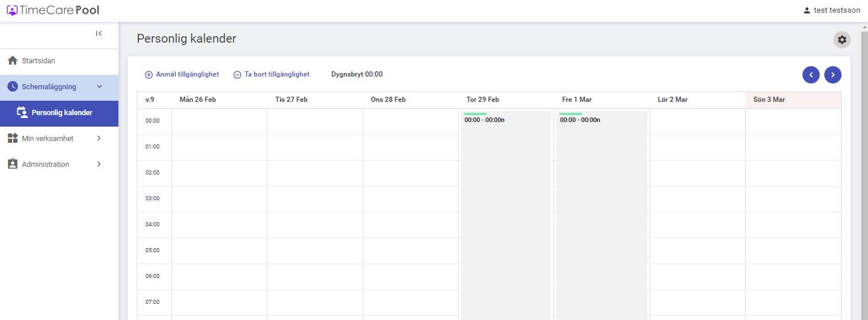Open the settings gear icon
This screenshot has height=320, width=868.
[x=842, y=40]
